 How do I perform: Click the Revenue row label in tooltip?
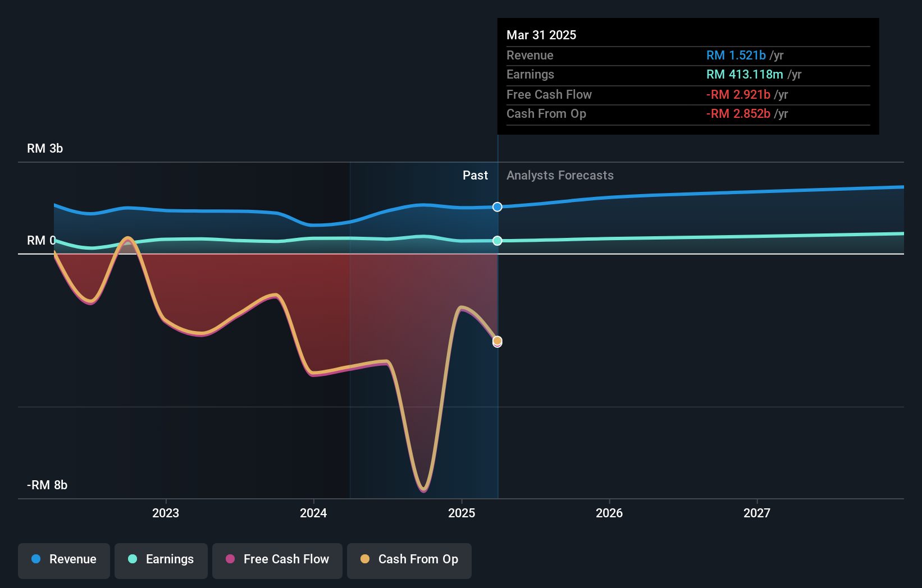(x=530, y=56)
